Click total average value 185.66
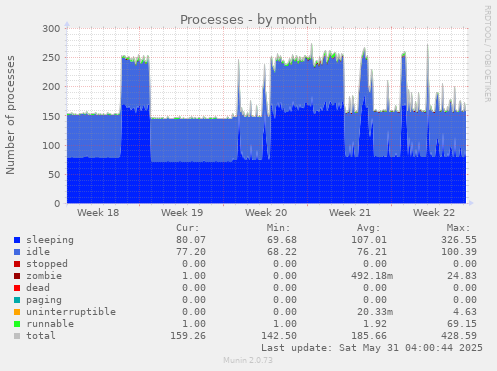This screenshot has width=497, height=371. click(x=369, y=336)
